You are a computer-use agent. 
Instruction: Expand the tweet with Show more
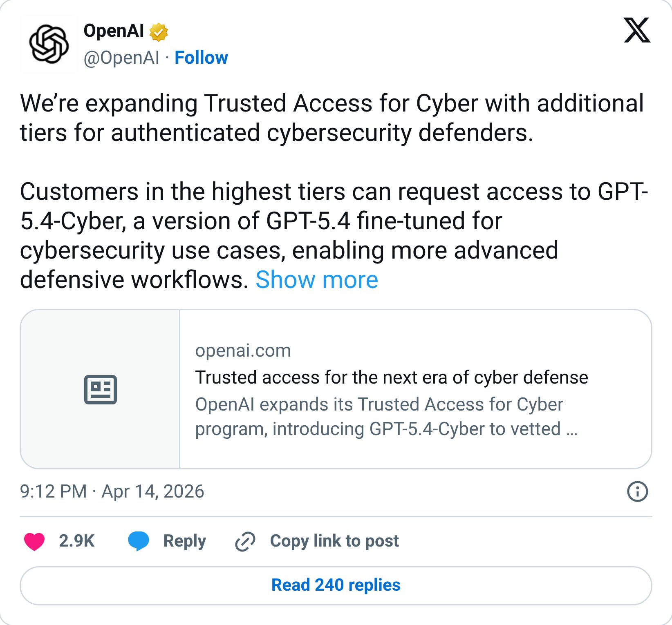pyautogui.click(x=316, y=279)
